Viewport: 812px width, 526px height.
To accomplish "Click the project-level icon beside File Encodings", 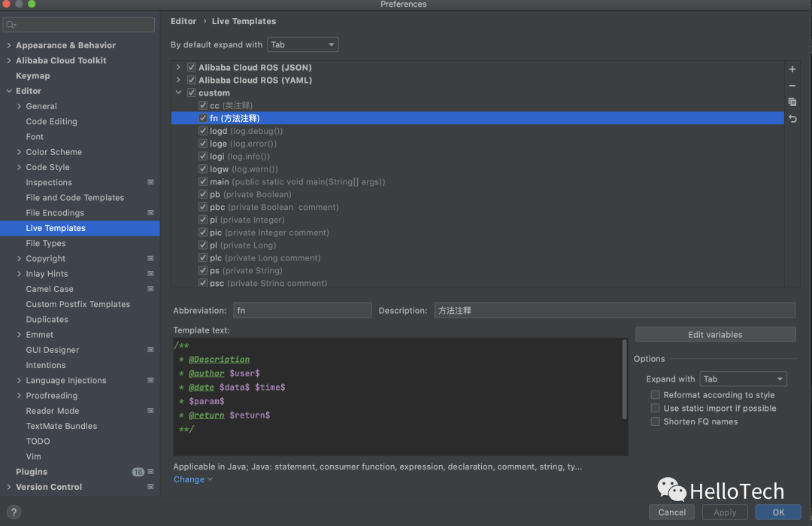I will (x=150, y=213).
